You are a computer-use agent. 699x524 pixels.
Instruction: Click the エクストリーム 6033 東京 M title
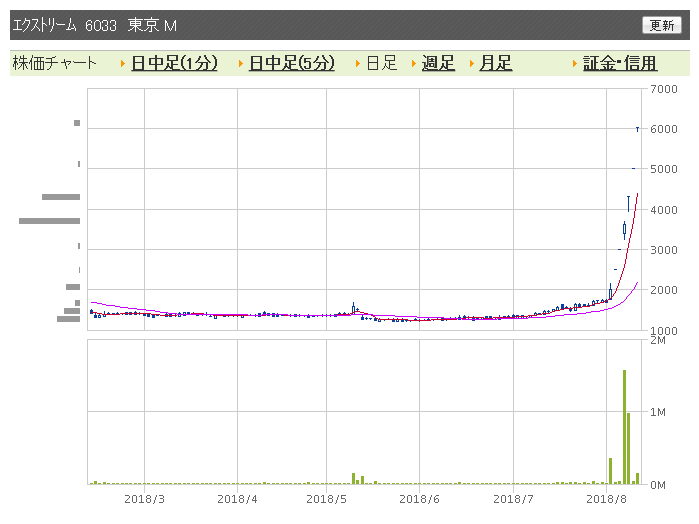(x=95, y=25)
